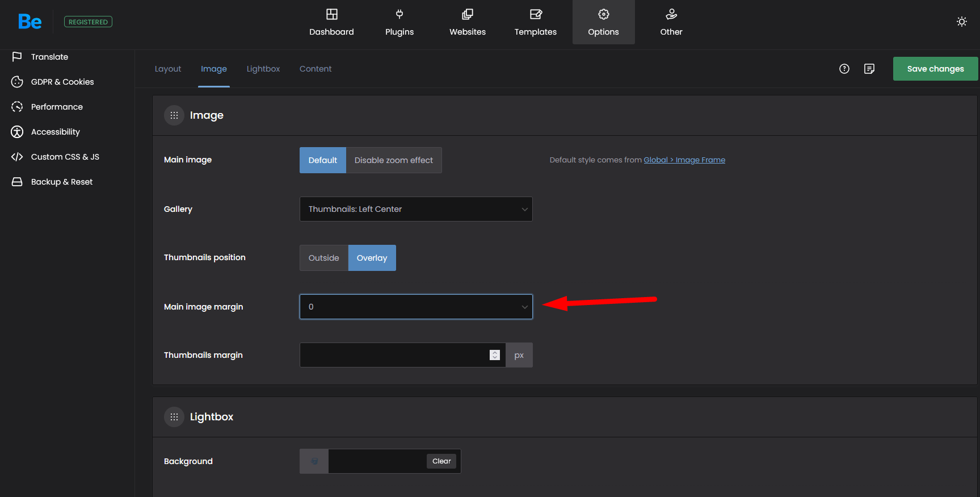980x497 pixels.
Task: Open Lightbox background color swatch
Action: [x=314, y=461]
